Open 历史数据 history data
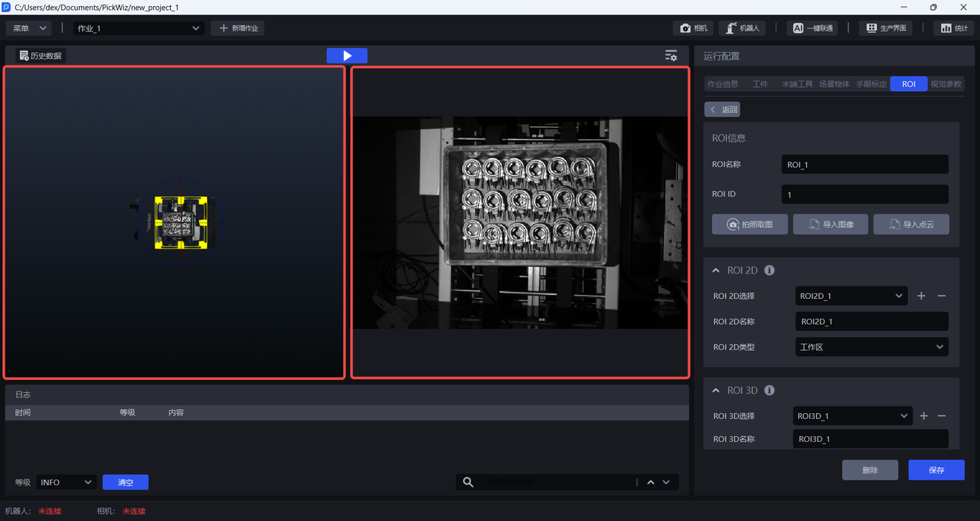 pos(41,56)
